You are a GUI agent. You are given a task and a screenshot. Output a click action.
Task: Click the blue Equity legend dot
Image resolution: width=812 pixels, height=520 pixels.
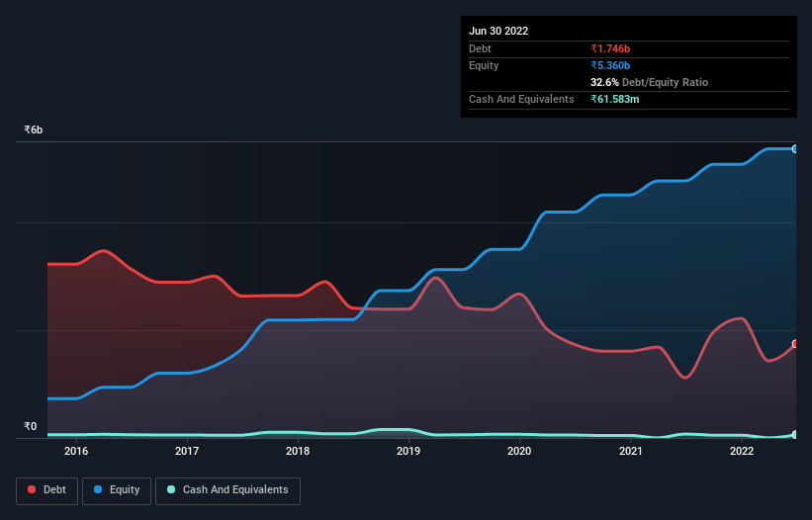(98, 489)
